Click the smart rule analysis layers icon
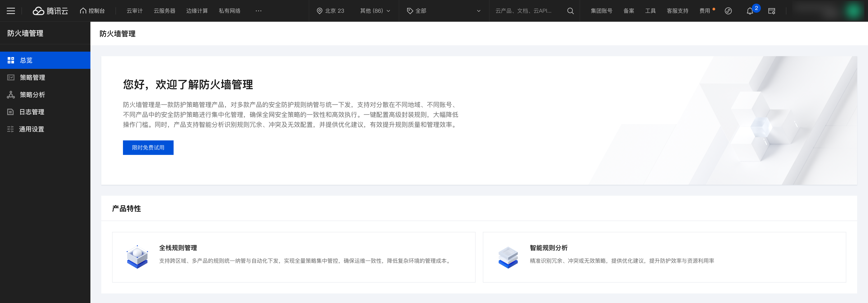Screen dimensions: 868x303 508,257
